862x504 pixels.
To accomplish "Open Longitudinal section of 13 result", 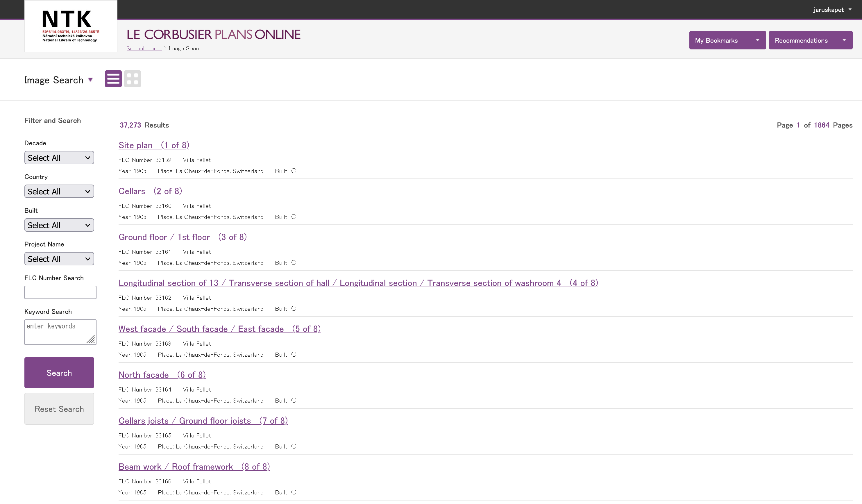I will pyautogui.click(x=358, y=283).
